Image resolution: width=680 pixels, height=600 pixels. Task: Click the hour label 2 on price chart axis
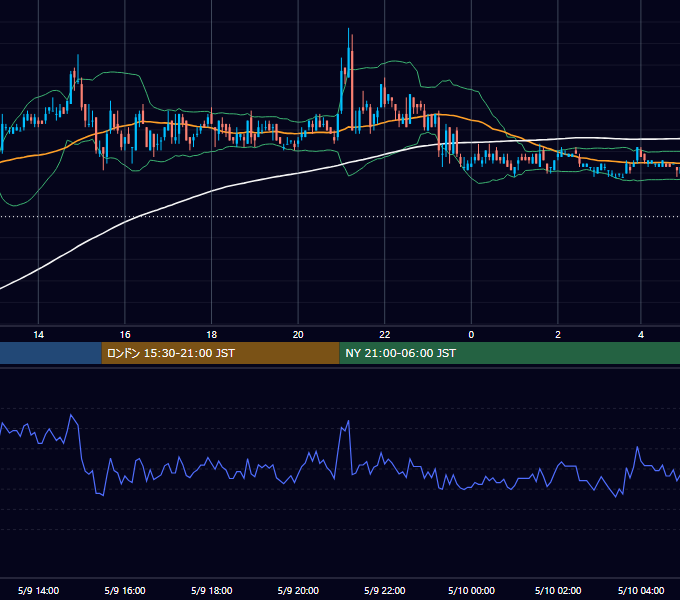(x=558, y=335)
